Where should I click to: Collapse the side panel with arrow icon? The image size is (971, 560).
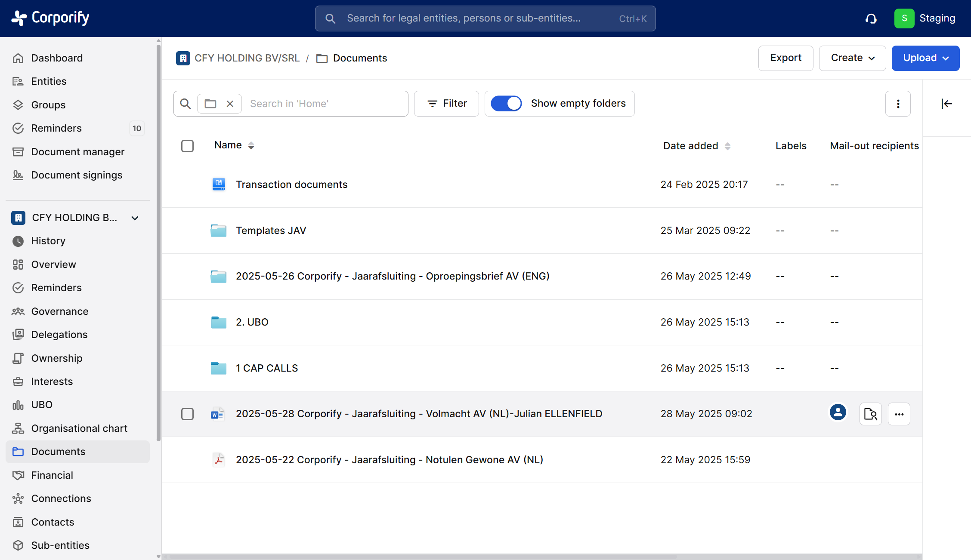point(946,104)
